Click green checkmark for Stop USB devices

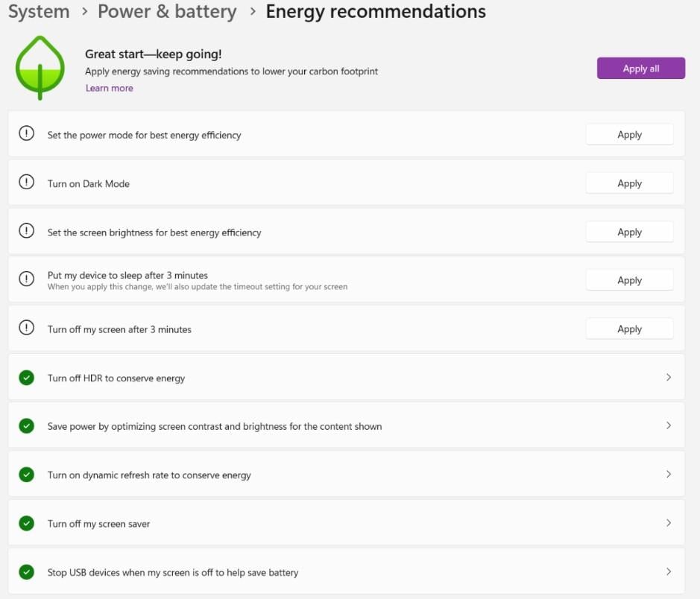(26, 571)
